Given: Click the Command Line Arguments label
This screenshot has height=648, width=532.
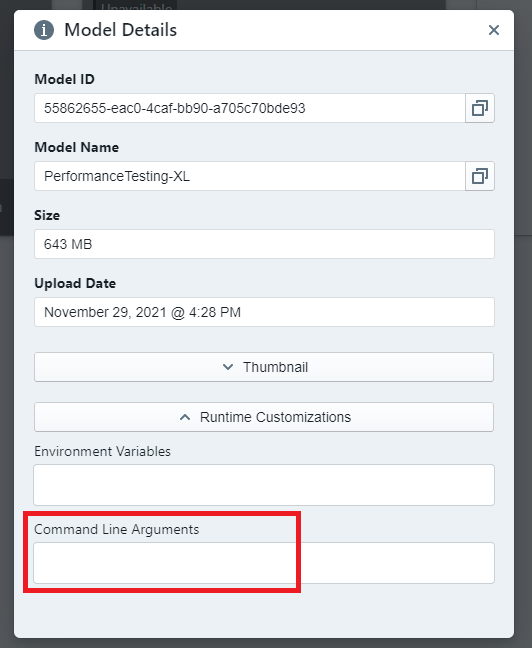Looking at the screenshot, I should pos(117,529).
